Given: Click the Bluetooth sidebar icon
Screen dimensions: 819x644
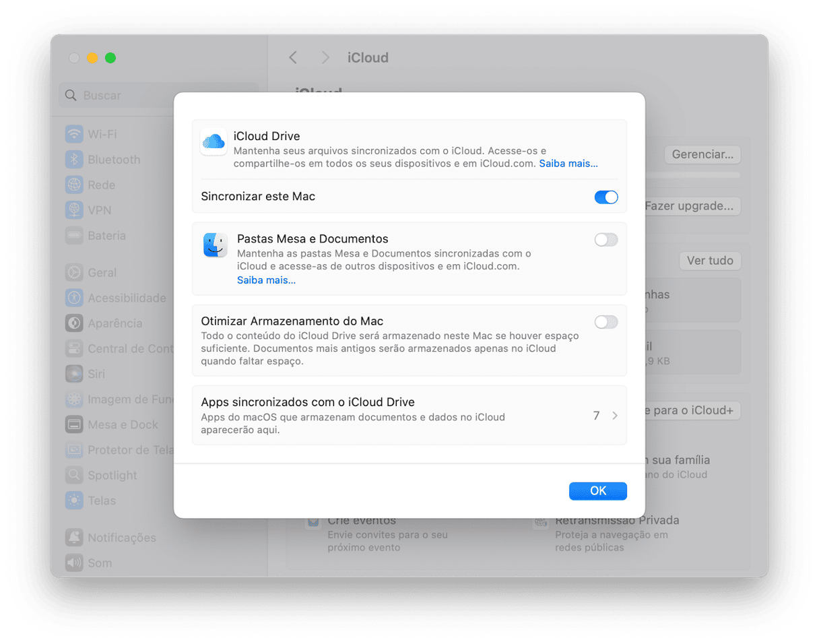Looking at the screenshot, I should [x=74, y=160].
